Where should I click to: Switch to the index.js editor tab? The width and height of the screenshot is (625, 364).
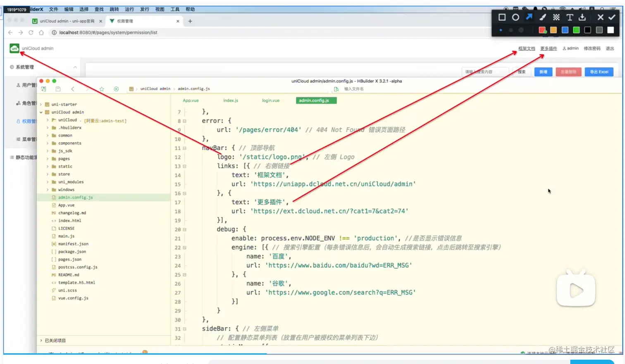click(231, 100)
